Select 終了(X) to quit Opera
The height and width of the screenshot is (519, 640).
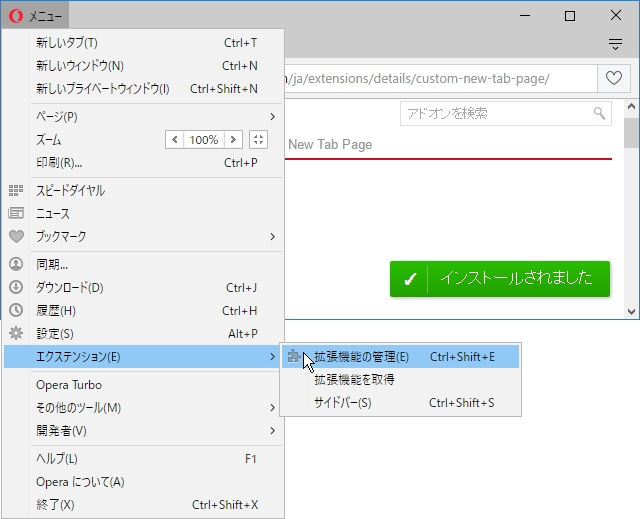(x=143, y=505)
